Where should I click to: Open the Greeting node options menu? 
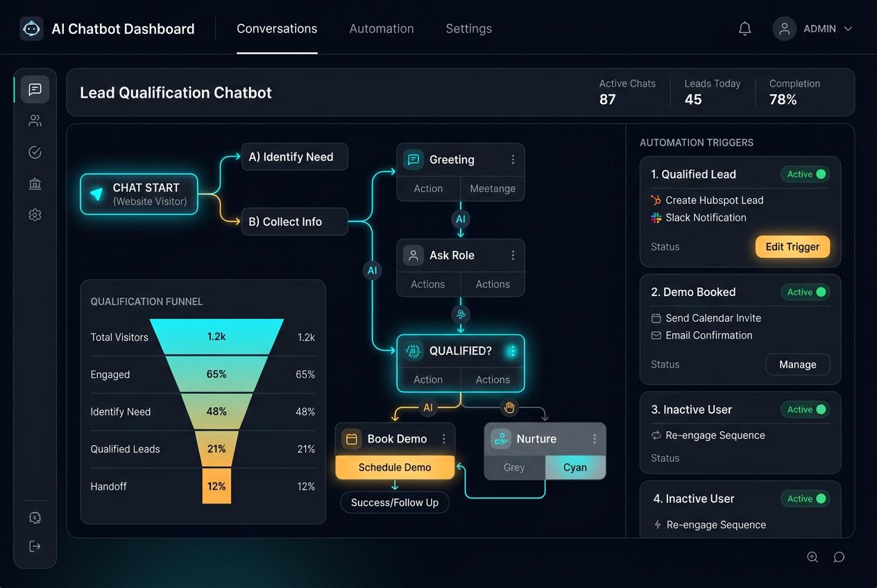coord(513,159)
